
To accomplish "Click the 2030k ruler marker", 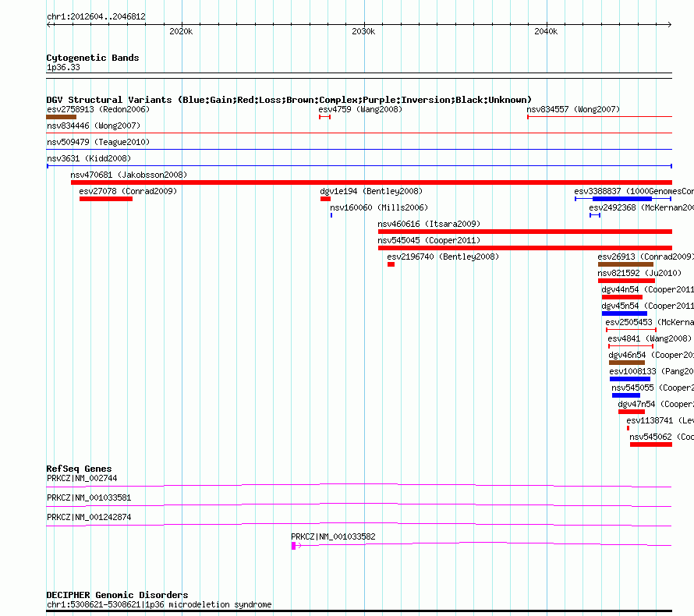I will [x=363, y=31].
